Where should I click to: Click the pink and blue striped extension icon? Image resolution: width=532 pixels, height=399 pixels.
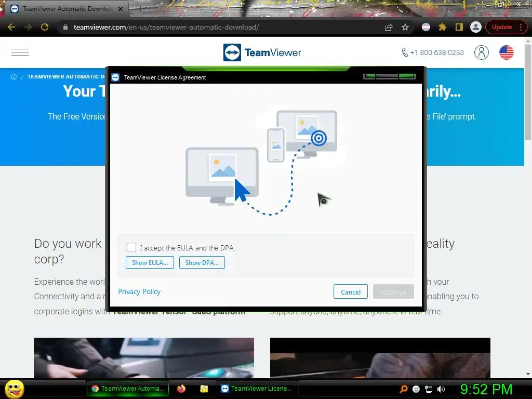pos(426,27)
